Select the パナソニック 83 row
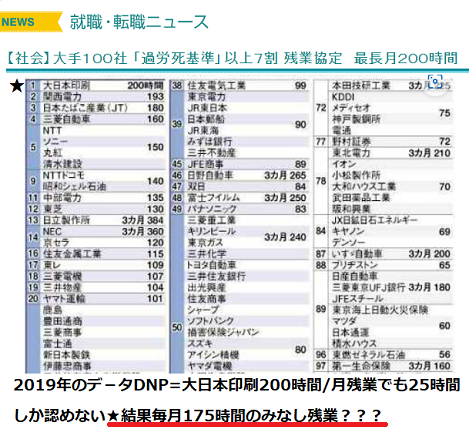This screenshot has width=469, height=441. [x=240, y=209]
